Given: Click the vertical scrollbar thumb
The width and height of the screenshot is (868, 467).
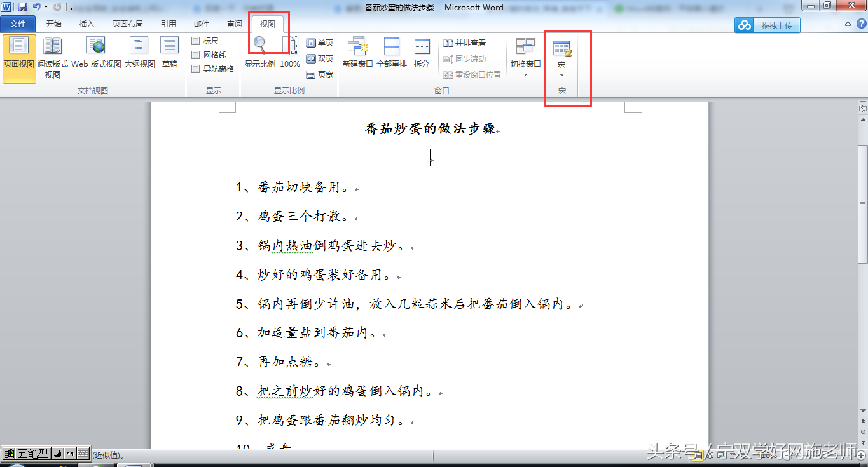Looking at the screenshot, I should click(x=863, y=204).
